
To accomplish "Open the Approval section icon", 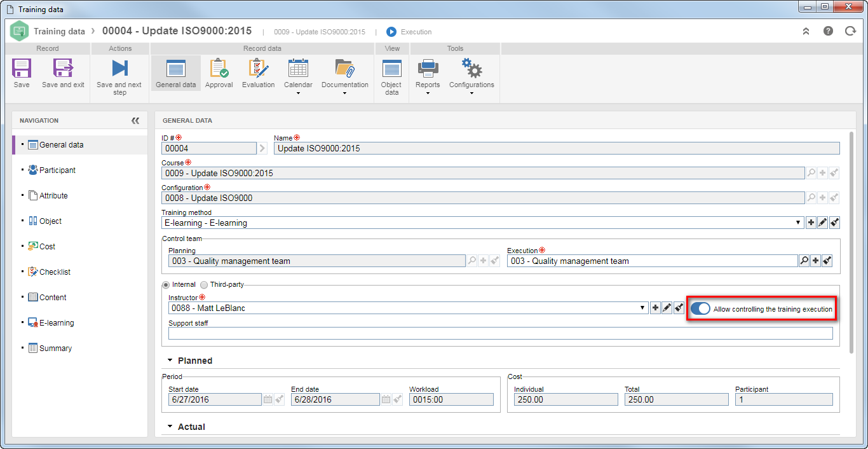I will tap(219, 69).
